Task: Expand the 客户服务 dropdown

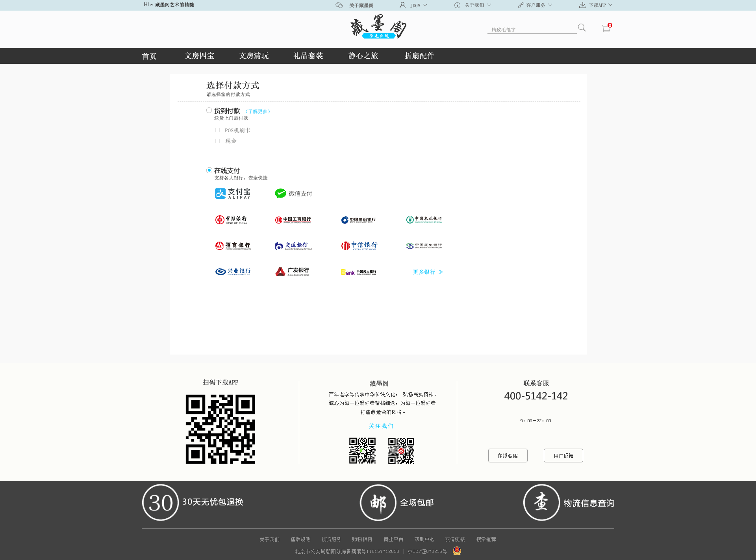Action: (x=536, y=5)
